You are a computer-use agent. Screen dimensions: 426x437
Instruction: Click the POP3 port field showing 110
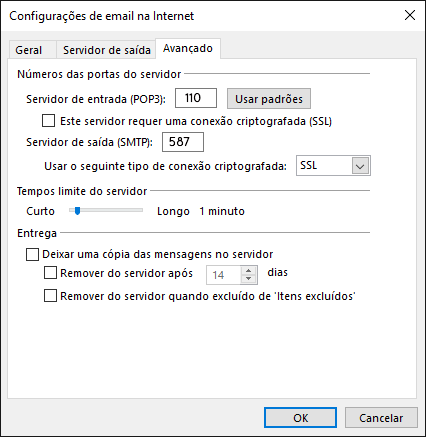point(196,98)
